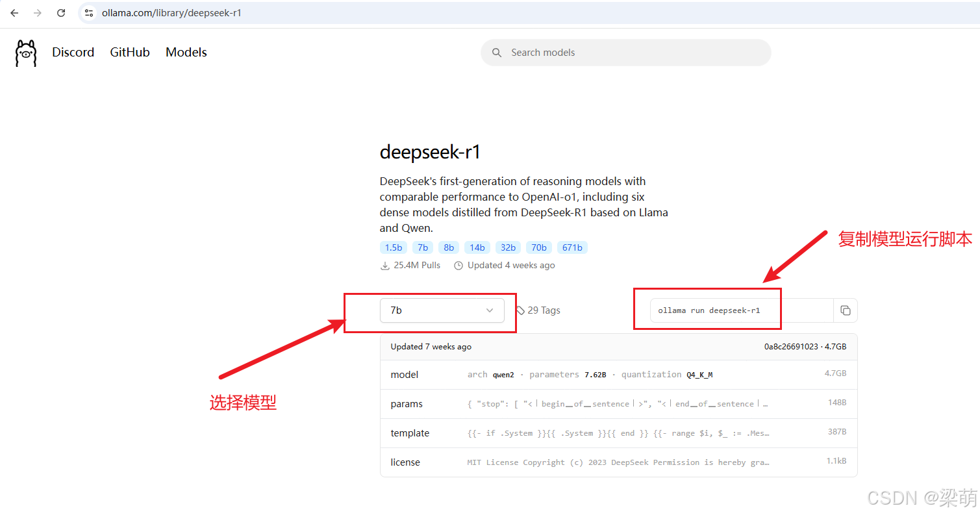Click the 25.4M Pulls text

[x=417, y=266]
